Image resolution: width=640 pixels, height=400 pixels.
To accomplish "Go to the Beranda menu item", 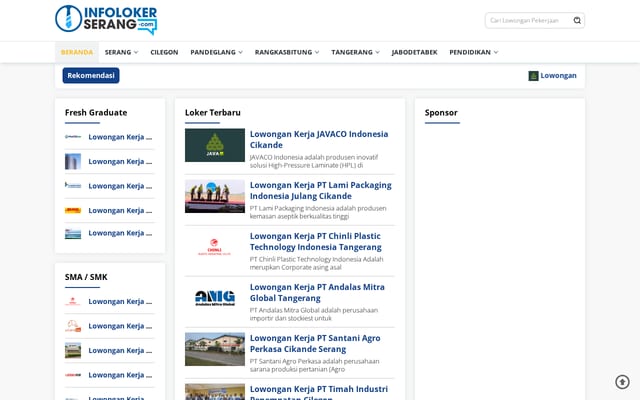I will 77,52.
